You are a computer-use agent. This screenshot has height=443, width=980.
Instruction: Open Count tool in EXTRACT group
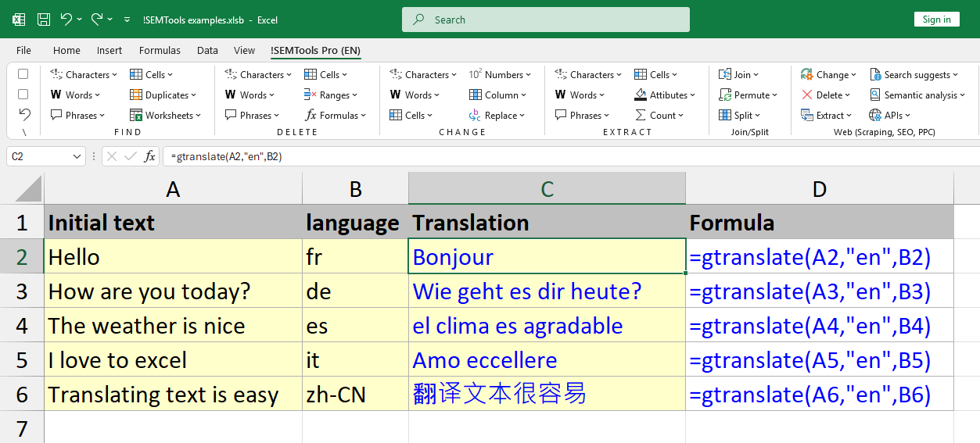[659, 116]
